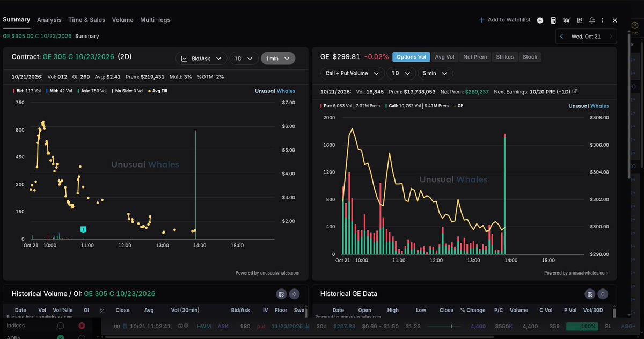This screenshot has width=644, height=339.
Task: Click Add to Watchlist label
Action: pyautogui.click(x=509, y=20)
